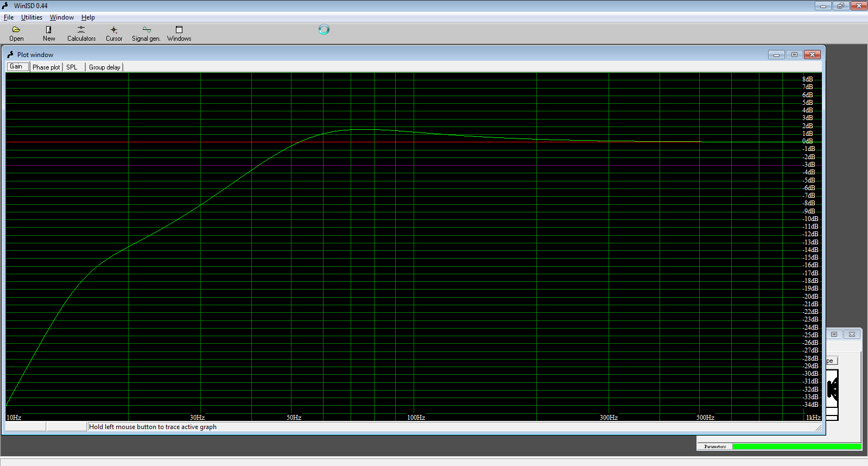Click the Plot window title icon
Image resolution: width=868 pixels, height=466 pixels.
tap(10, 54)
